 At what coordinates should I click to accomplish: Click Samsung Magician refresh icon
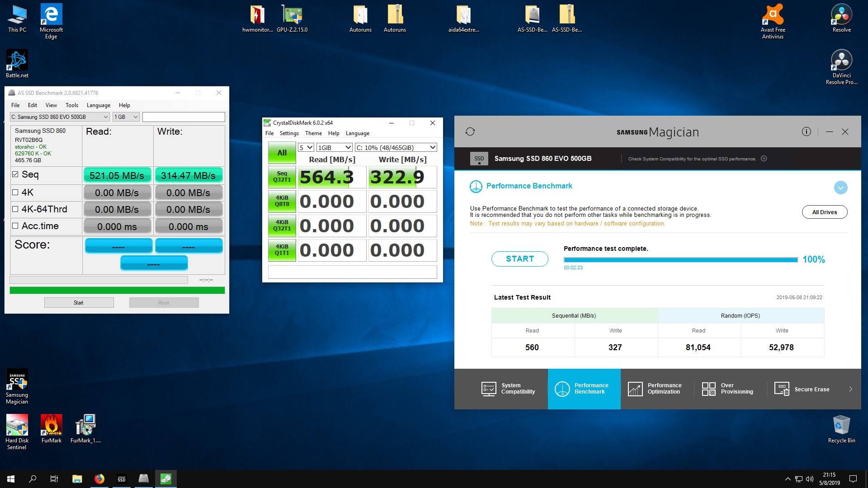tap(470, 131)
